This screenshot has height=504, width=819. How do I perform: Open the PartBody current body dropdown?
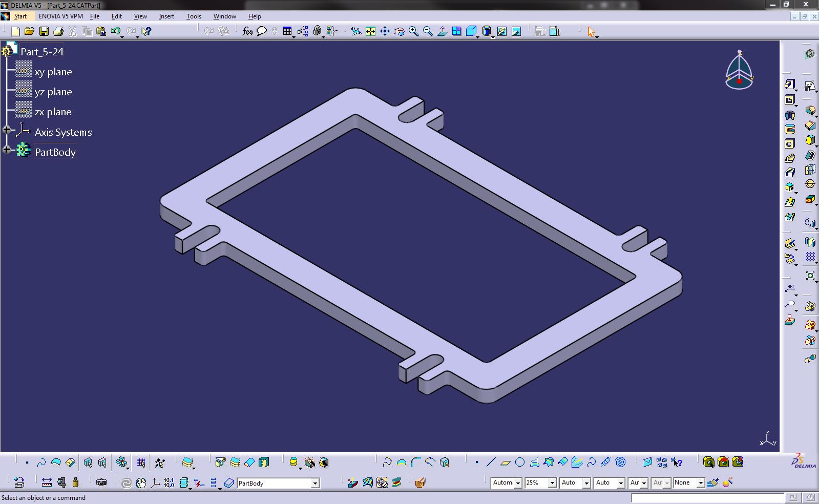click(315, 483)
